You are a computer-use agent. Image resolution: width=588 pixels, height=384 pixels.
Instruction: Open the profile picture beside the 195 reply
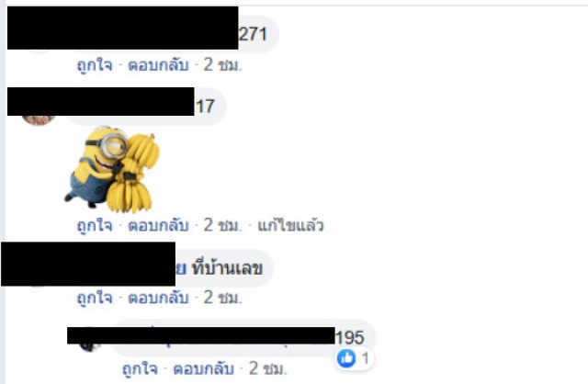click(x=90, y=347)
